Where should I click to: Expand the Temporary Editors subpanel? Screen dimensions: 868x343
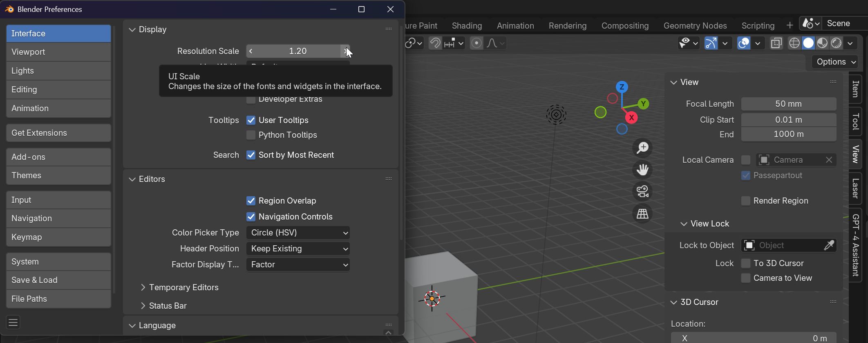143,287
